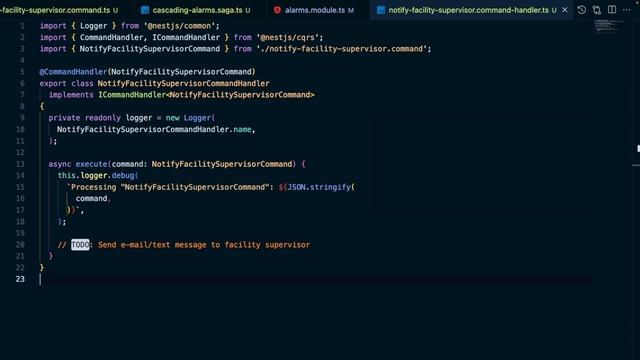The image size is (640, 360).
Task: Switch to the cascading-alarms.saga.ts tab
Action: pyautogui.click(x=197, y=10)
